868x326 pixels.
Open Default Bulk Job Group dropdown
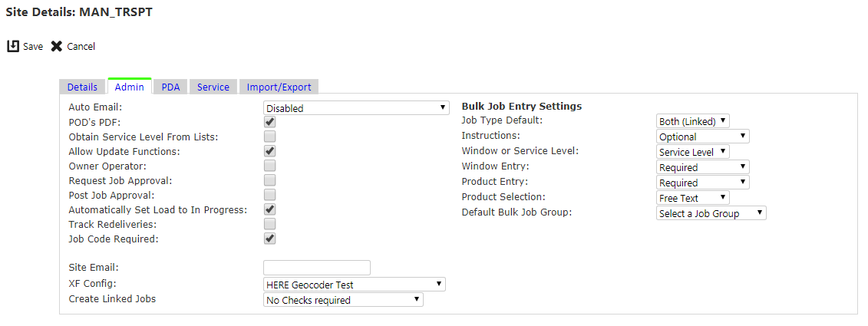[x=711, y=213]
